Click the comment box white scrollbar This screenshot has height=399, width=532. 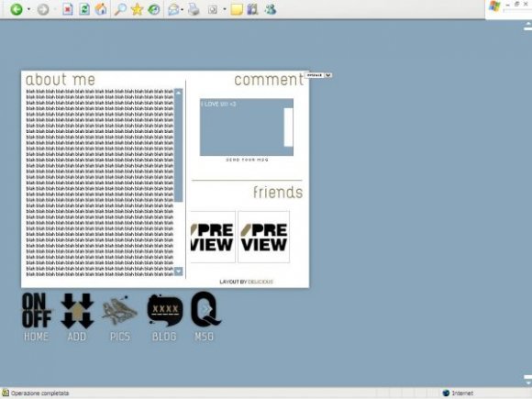[x=288, y=127]
